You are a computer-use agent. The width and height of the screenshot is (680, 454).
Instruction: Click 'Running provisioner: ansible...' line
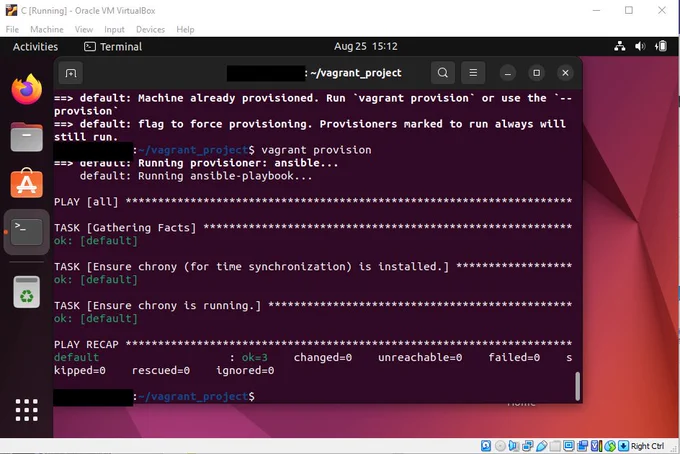tap(196, 163)
